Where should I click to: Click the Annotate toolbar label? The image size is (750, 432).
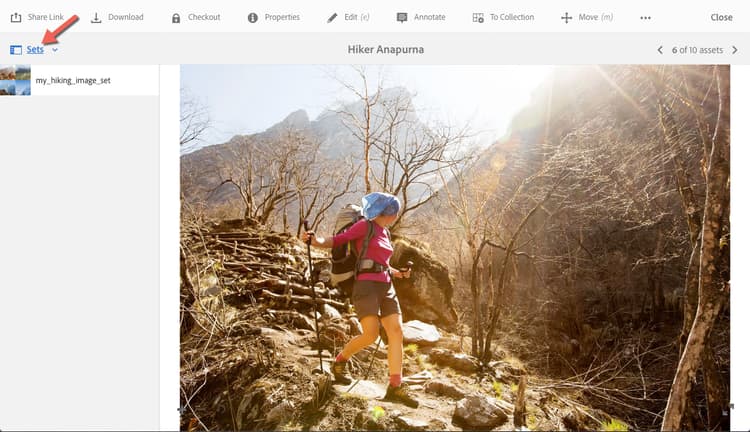click(x=430, y=17)
